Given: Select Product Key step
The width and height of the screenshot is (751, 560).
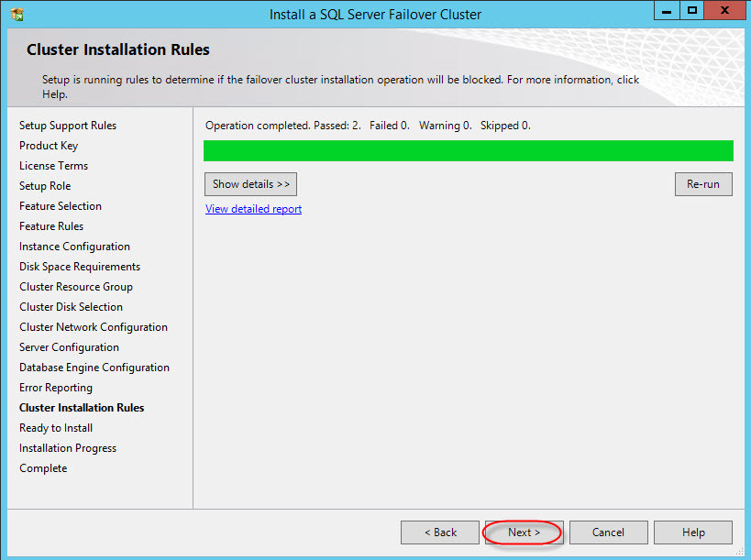Looking at the screenshot, I should pyautogui.click(x=49, y=146).
